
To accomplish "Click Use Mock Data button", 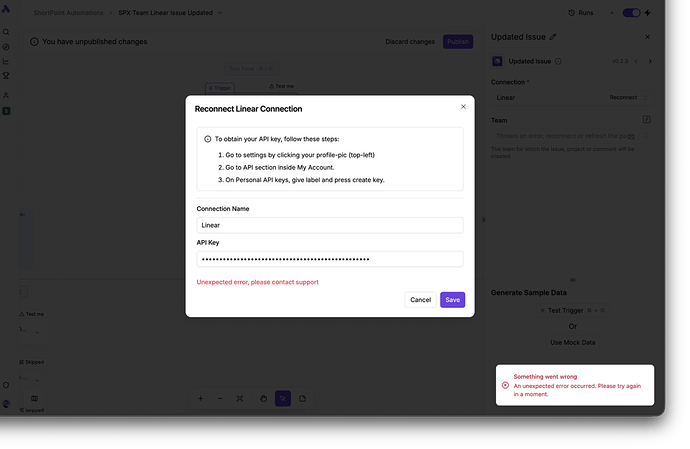I will 573,342.
